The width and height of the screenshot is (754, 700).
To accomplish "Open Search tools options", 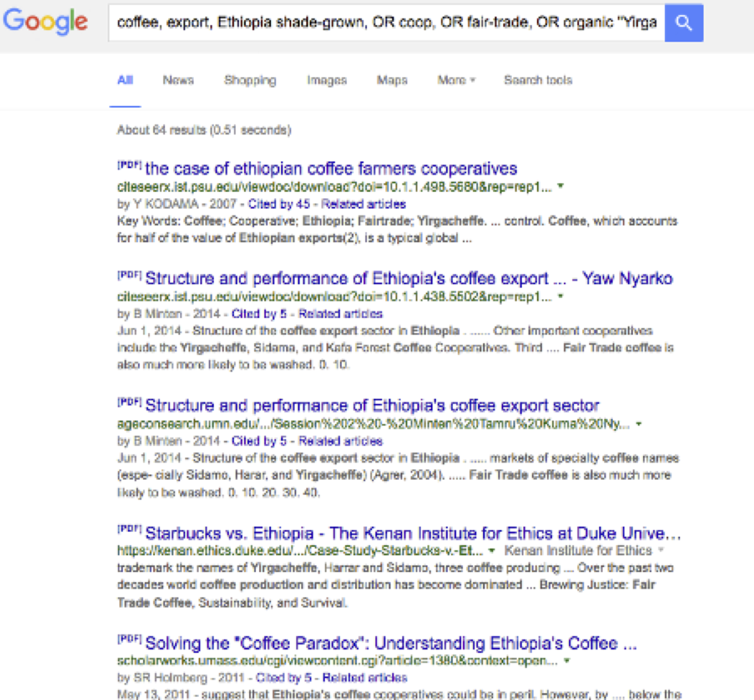I will 538,80.
